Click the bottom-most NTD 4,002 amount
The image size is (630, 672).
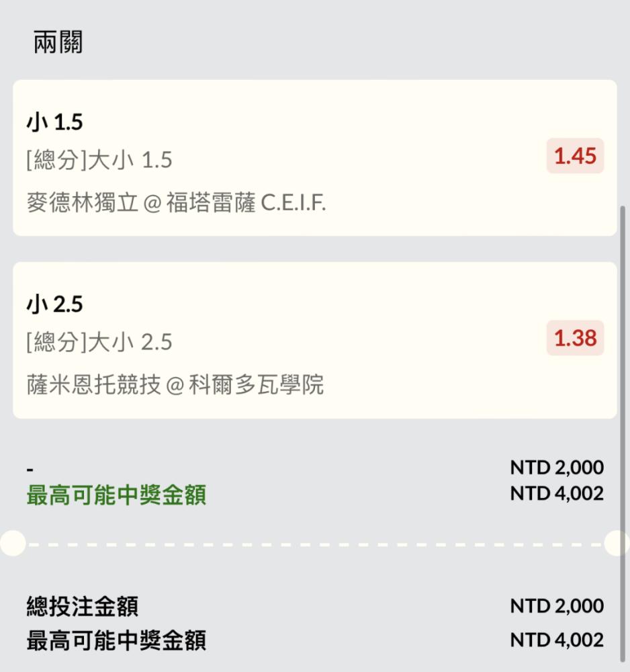click(x=556, y=640)
